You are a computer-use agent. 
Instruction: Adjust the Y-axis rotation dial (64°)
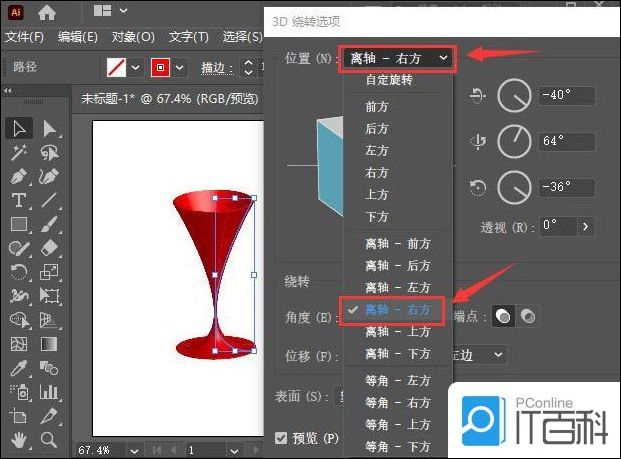click(x=514, y=141)
